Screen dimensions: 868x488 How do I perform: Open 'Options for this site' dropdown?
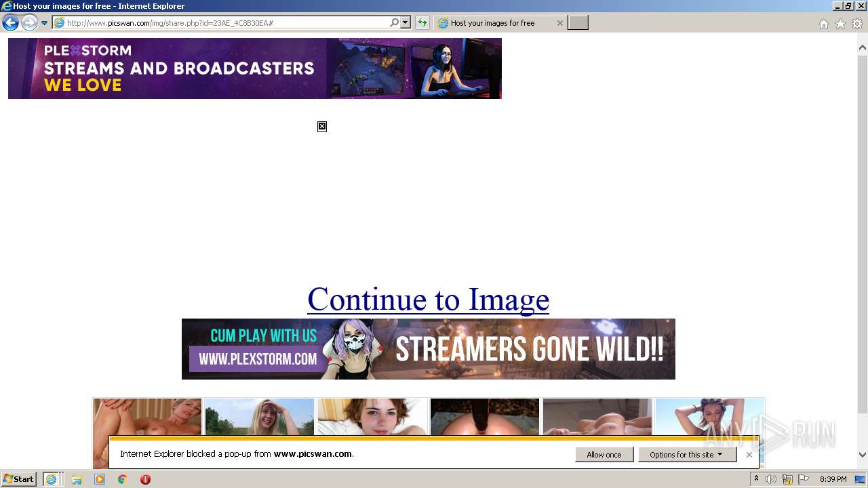point(687,455)
